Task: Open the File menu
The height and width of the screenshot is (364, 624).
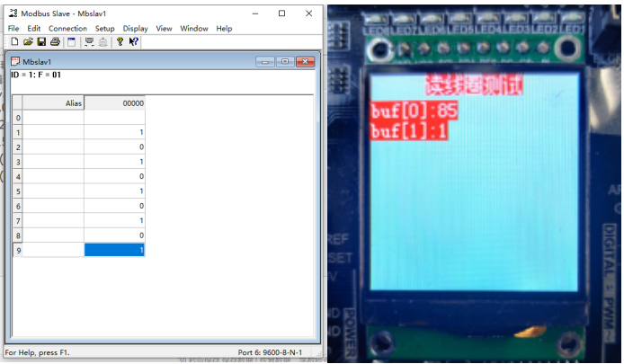Action: pos(13,28)
